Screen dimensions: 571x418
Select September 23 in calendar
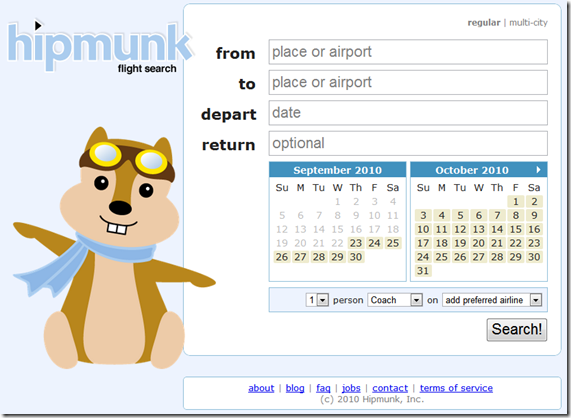(x=356, y=243)
